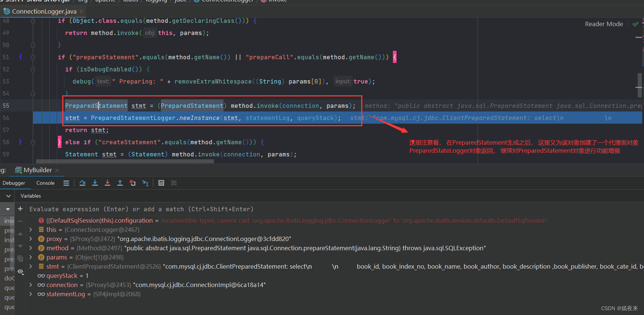Click the stmt ClientPreparedStatement@2526 value
This screenshot has width=644, height=315.
pyautogui.click(x=114, y=266)
